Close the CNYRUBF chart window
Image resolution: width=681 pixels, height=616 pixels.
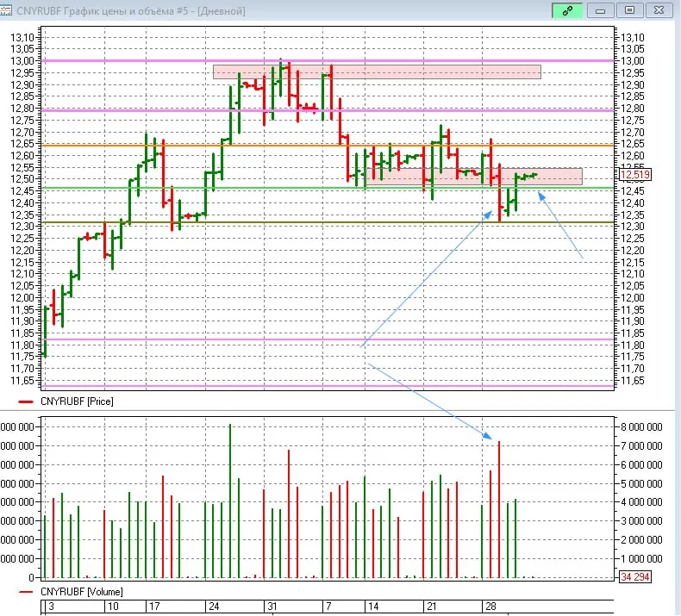[x=659, y=10]
